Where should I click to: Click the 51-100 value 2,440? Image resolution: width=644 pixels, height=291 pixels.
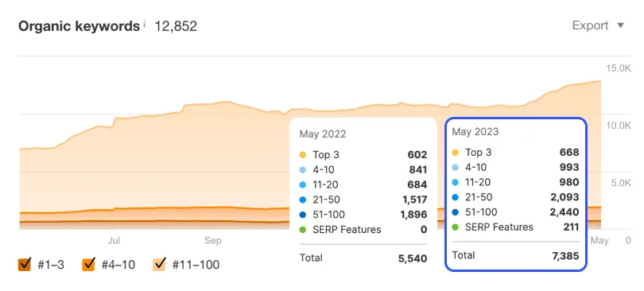(x=564, y=211)
